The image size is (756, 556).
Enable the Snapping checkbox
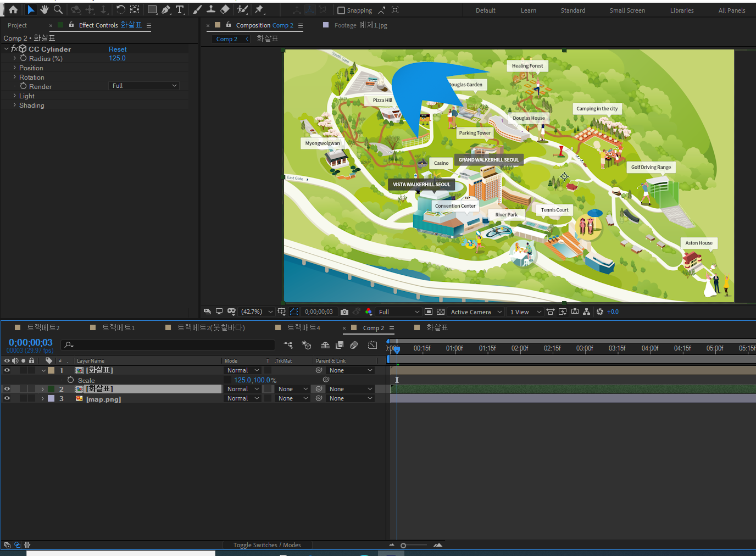point(341,10)
